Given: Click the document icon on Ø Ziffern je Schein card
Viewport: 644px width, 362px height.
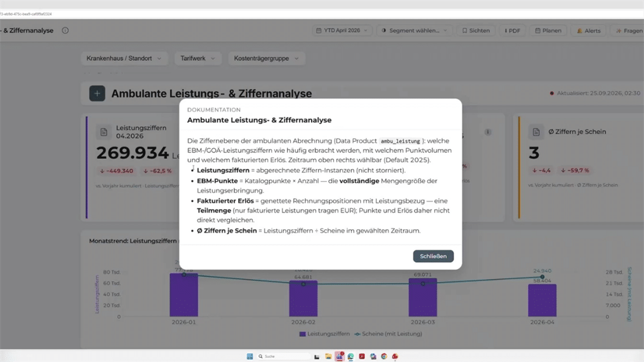Looking at the screenshot, I should tap(536, 132).
